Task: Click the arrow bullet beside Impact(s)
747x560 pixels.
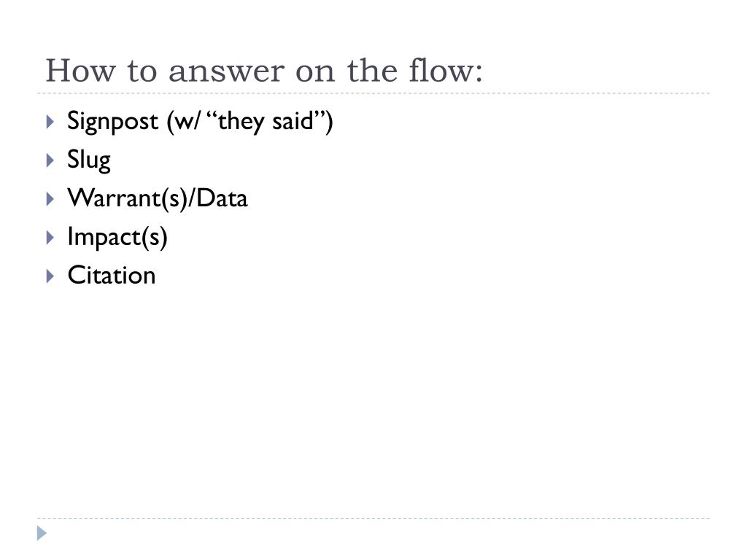Action: pyautogui.click(x=50, y=237)
